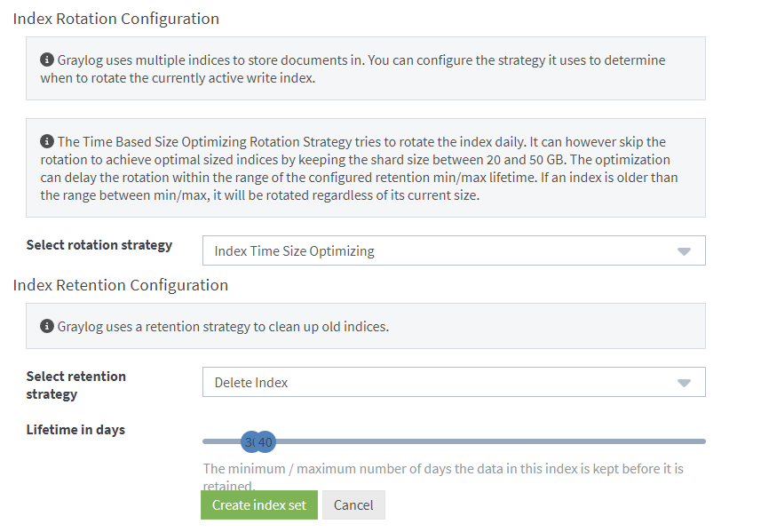Click info icon in Time Based Size Optimizing note
The width and height of the screenshot is (761, 532).
(x=47, y=142)
